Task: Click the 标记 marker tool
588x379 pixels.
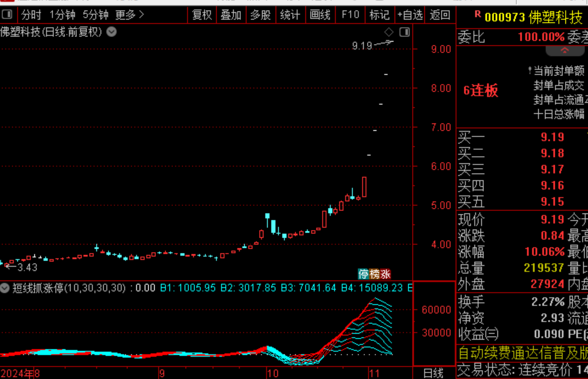Action: (379, 15)
